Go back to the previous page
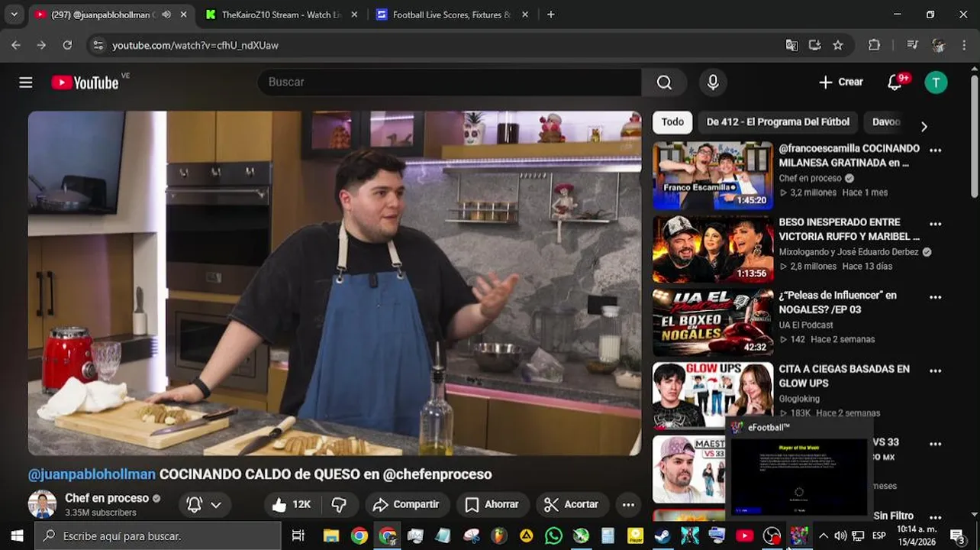 click(x=16, y=45)
